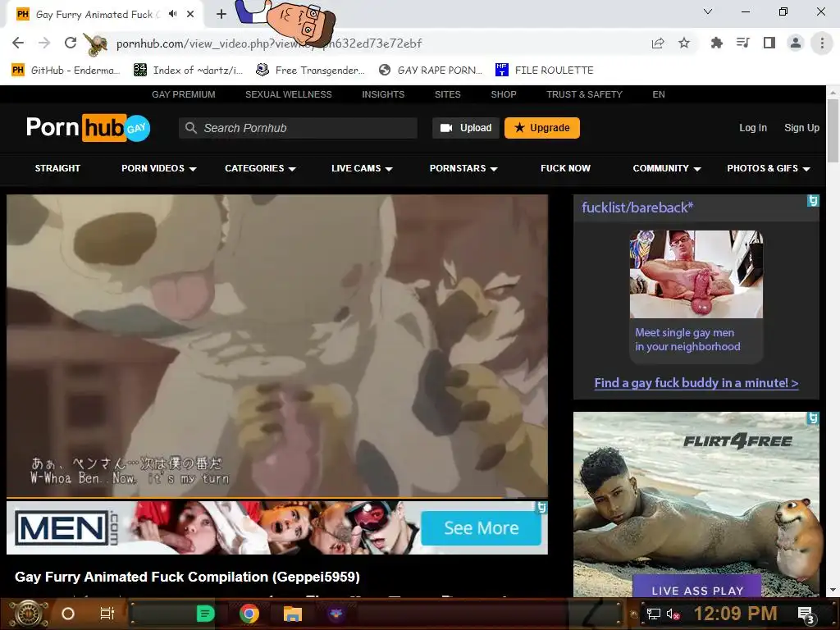Image resolution: width=840 pixels, height=630 pixels.
Task: Click the AdChoices icon on fucklist ad
Action: click(813, 200)
